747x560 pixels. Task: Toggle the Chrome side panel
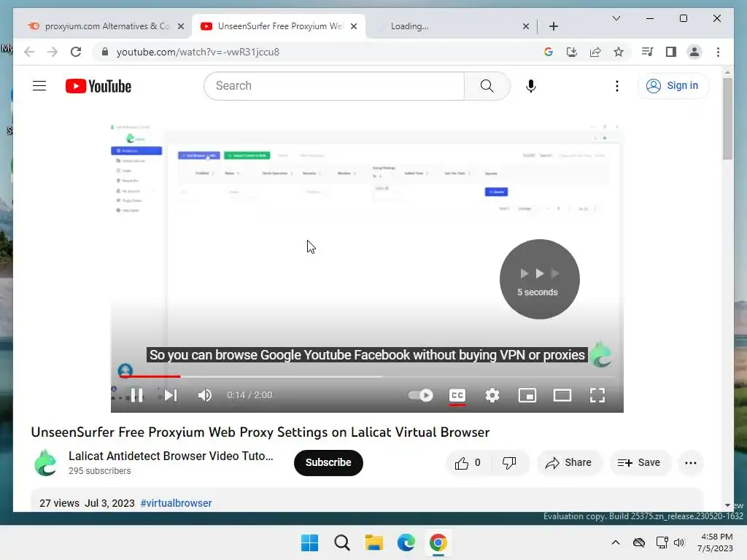pos(671,52)
